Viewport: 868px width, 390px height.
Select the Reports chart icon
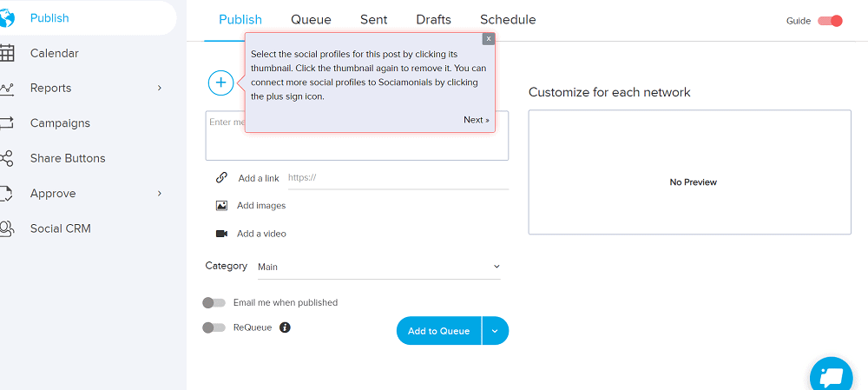[x=7, y=89]
